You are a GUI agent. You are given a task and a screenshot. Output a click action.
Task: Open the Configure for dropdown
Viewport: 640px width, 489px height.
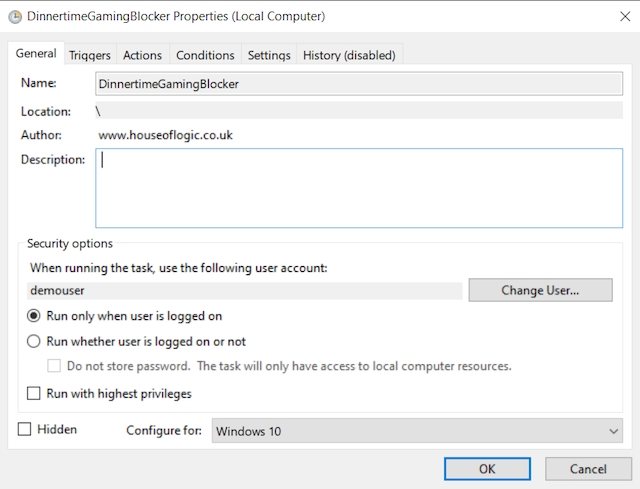[417, 431]
